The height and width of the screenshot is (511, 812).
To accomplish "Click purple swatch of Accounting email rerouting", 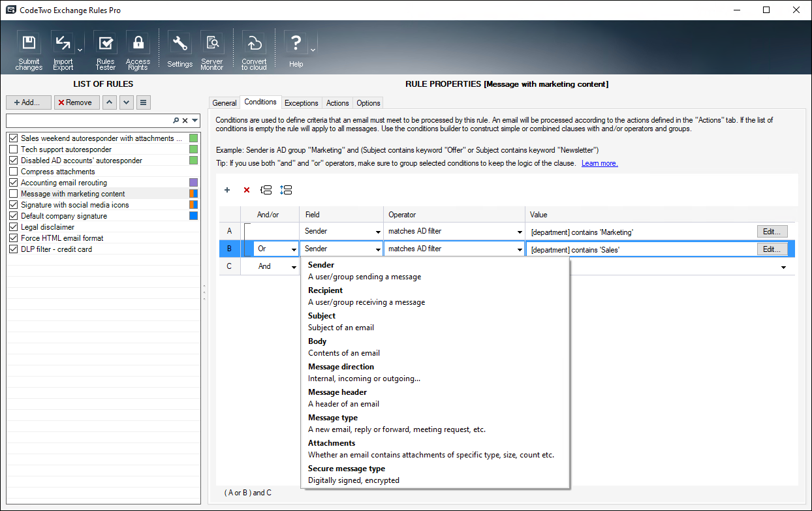I will tap(193, 183).
